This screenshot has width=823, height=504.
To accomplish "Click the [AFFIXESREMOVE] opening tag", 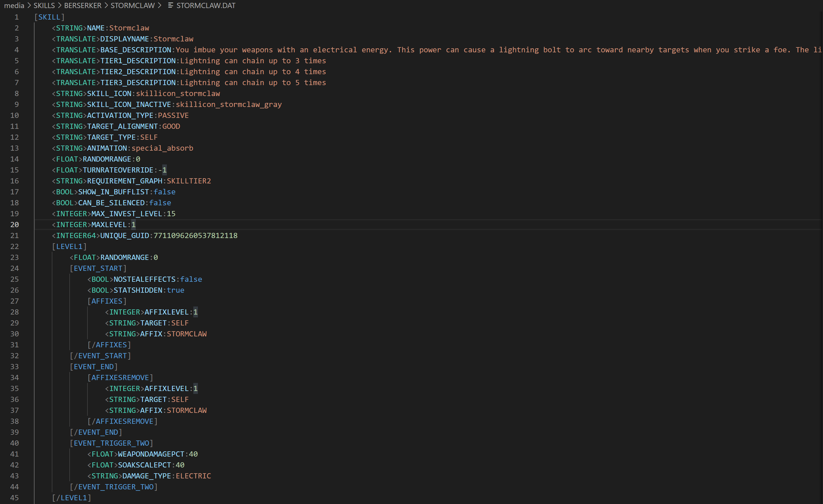I will 120,377.
